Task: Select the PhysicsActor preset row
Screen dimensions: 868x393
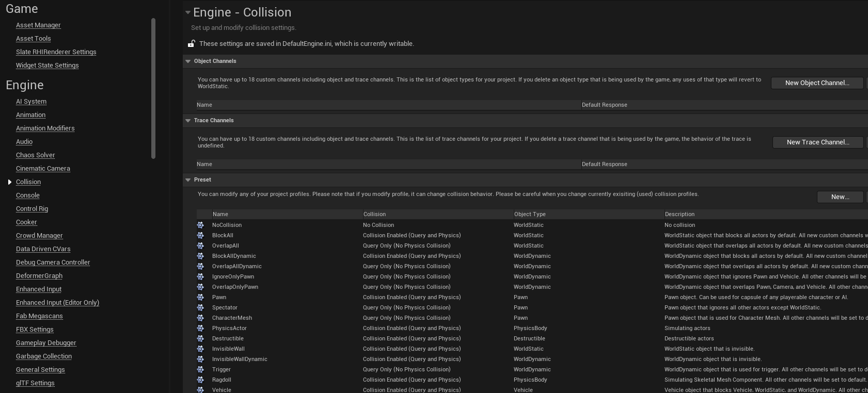Action: [x=532, y=328]
